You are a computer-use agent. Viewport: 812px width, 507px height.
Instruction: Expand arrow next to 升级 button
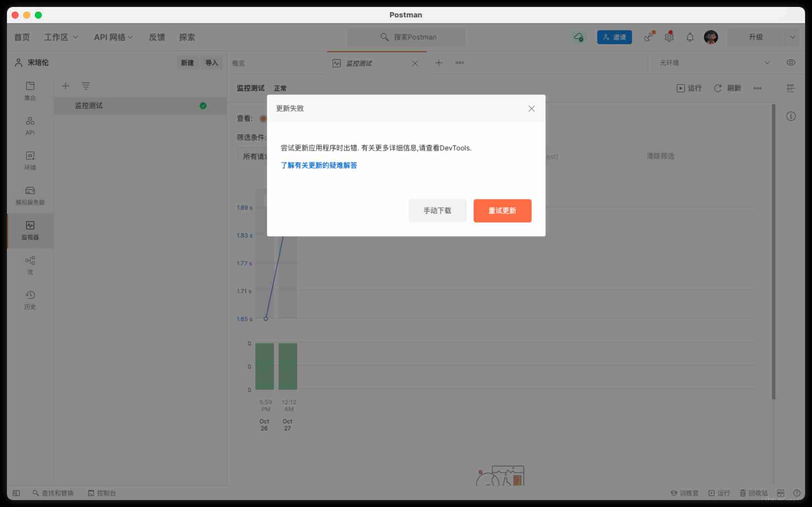pyautogui.click(x=792, y=37)
